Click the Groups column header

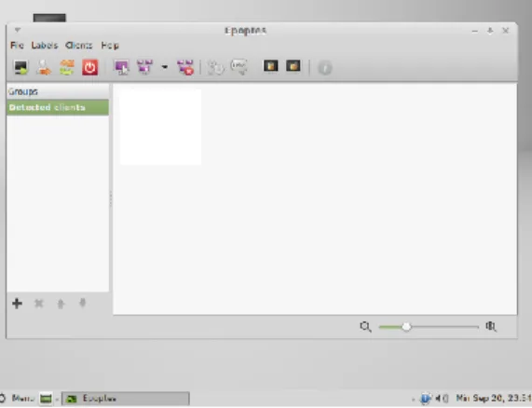click(58, 91)
